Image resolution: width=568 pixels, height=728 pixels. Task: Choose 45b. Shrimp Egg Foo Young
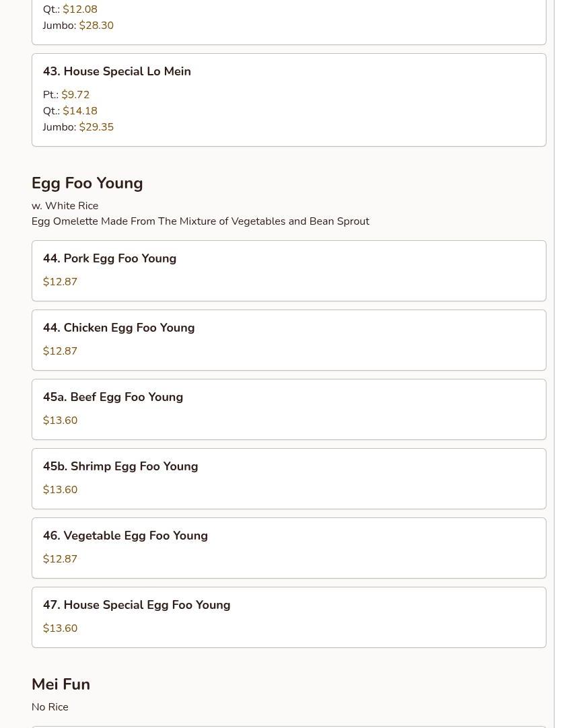tap(120, 466)
